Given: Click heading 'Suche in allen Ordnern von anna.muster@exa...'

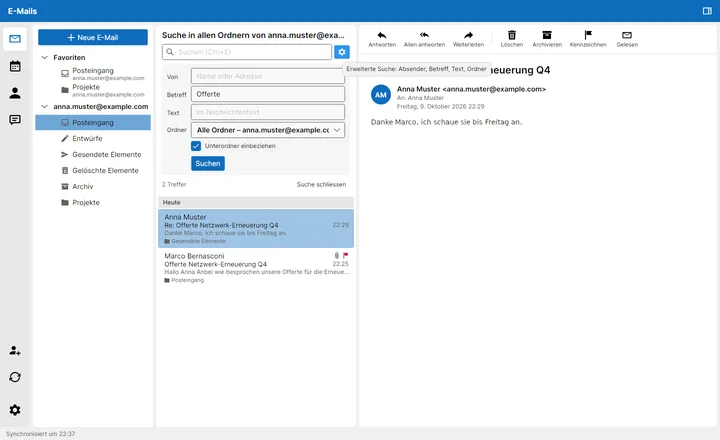Looking at the screenshot, I should [x=253, y=35].
